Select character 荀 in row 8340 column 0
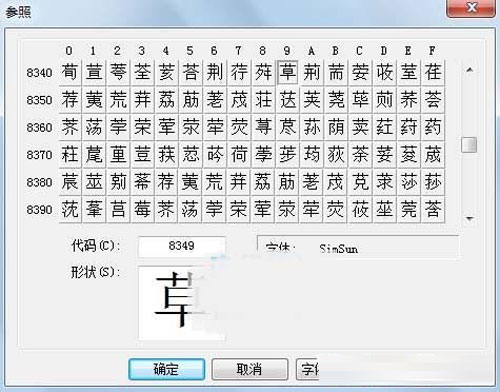500x392 pixels. coord(70,72)
